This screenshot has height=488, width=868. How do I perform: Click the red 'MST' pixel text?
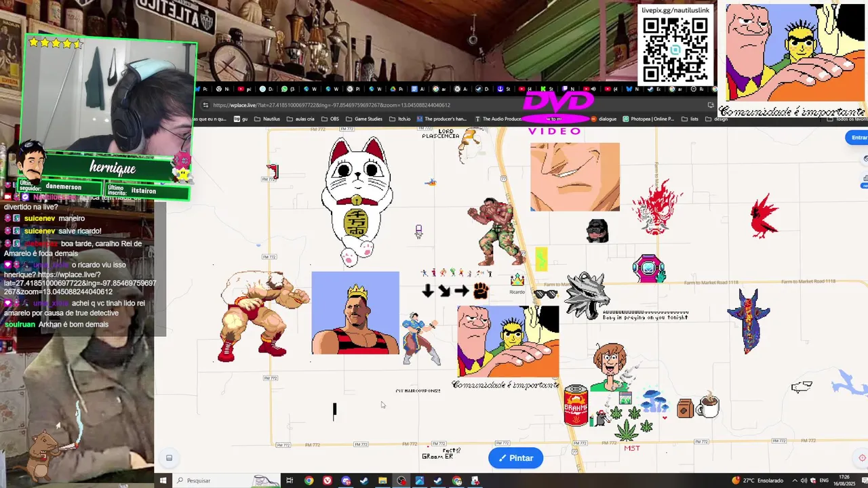coord(631,448)
